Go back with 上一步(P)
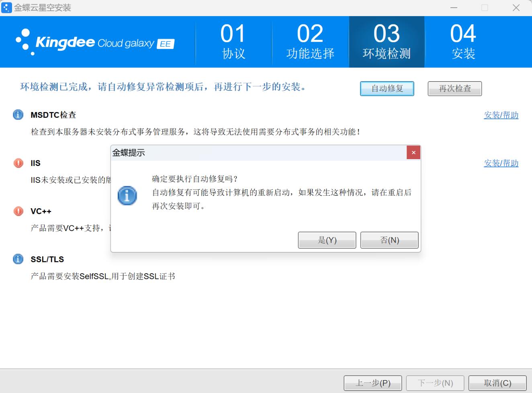This screenshot has width=532, height=393. [373, 383]
